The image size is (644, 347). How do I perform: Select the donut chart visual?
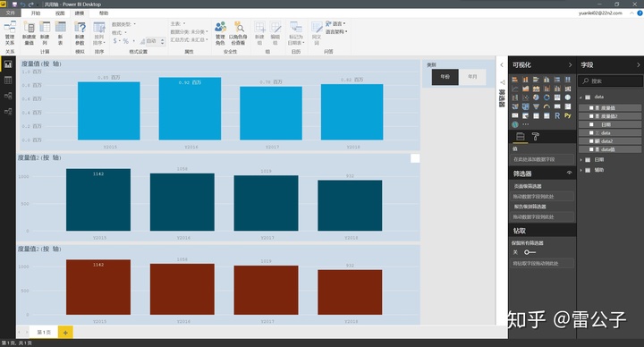(x=547, y=97)
